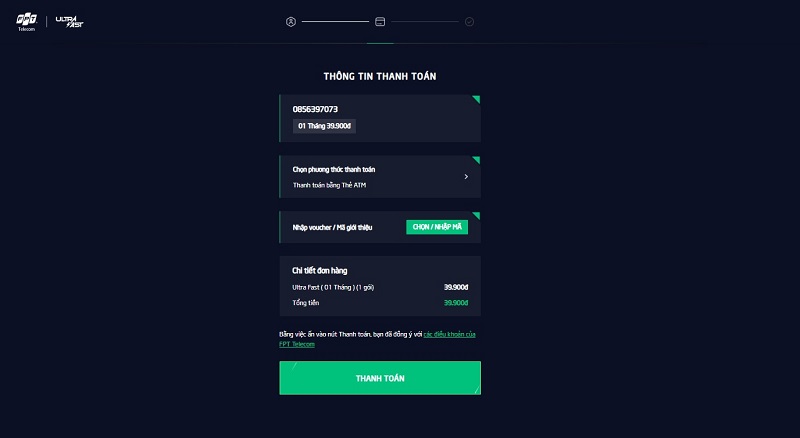The height and width of the screenshot is (438, 800).
Task: Click the 'Nhập voucher / Mã giới thiệu' field
Action: (332, 228)
